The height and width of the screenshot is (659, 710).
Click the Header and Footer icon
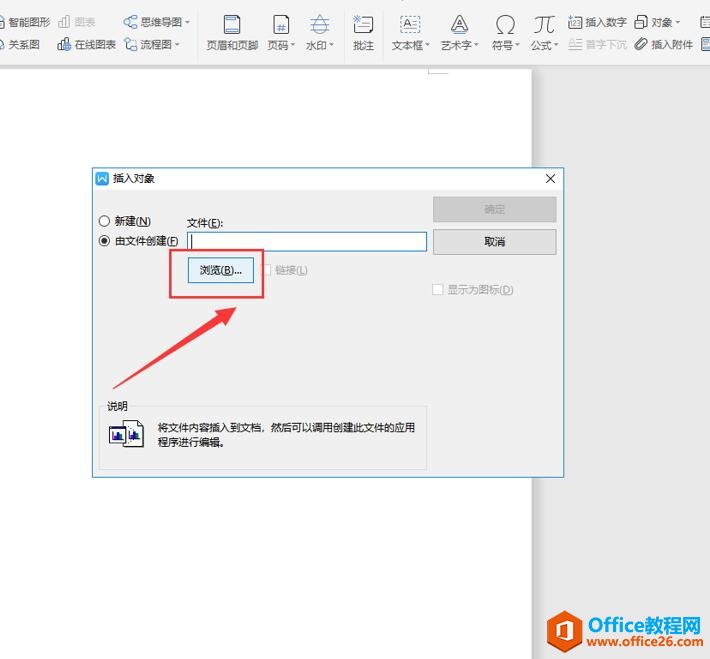(232, 25)
